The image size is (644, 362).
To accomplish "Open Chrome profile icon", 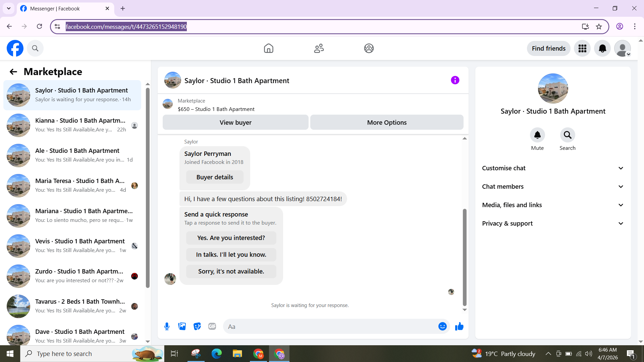I will coord(620,26).
